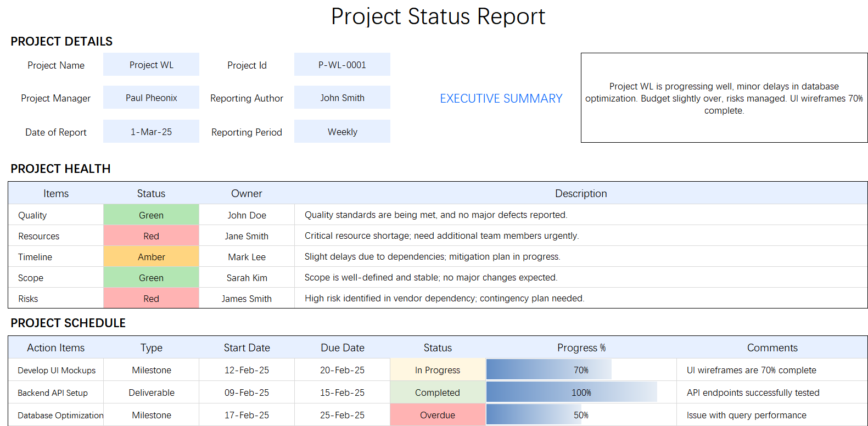Click start date 09-Feb-25

[247, 393]
